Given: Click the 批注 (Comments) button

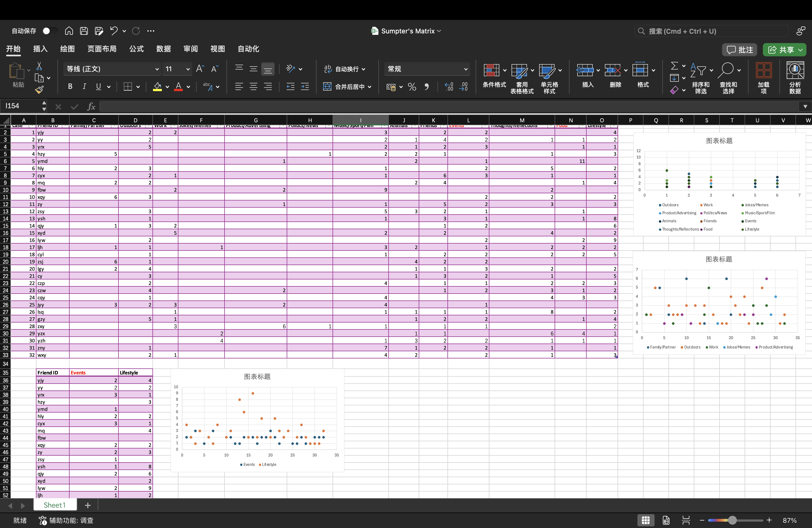Looking at the screenshot, I should (x=739, y=50).
